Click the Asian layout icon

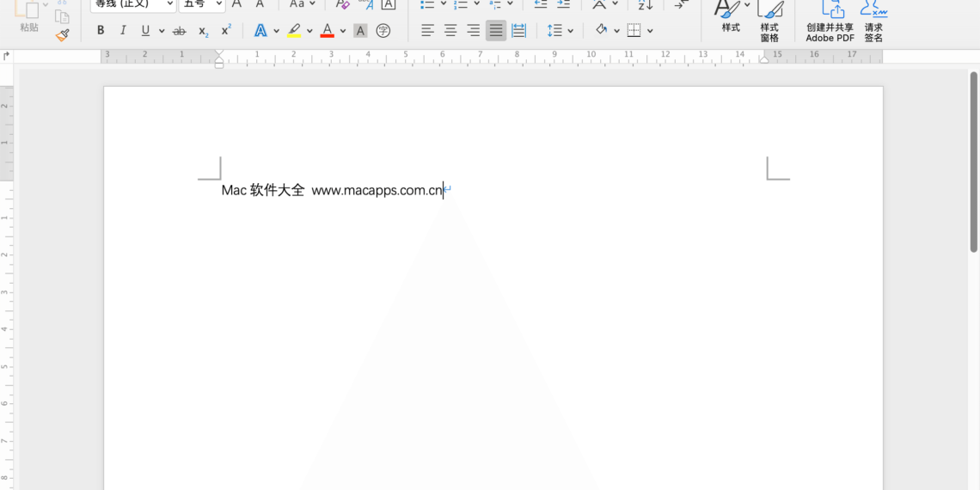[x=599, y=3]
